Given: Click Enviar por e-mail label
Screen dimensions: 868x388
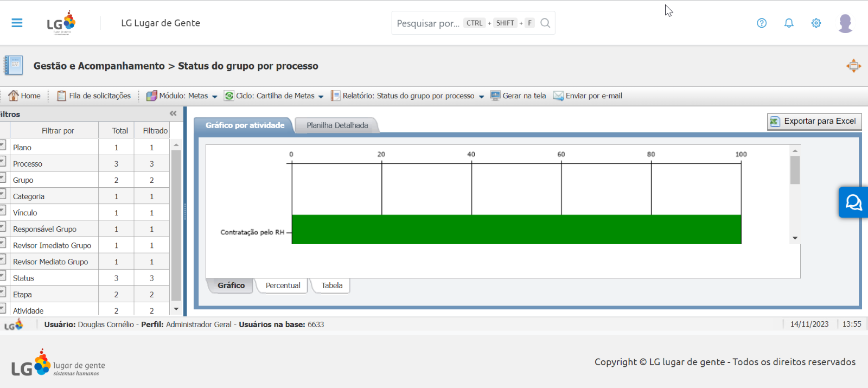Looking at the screenshot, I should [594, 96].
